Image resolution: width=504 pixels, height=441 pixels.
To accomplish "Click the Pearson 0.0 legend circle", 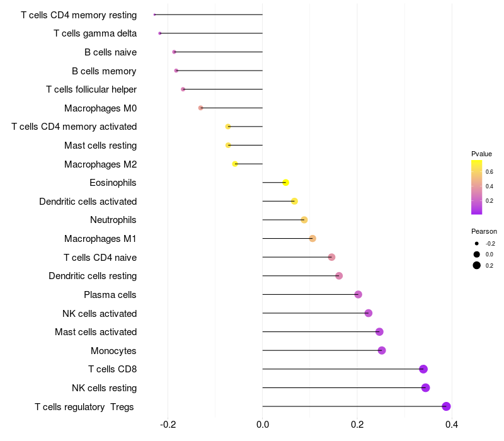I will 477,254.
